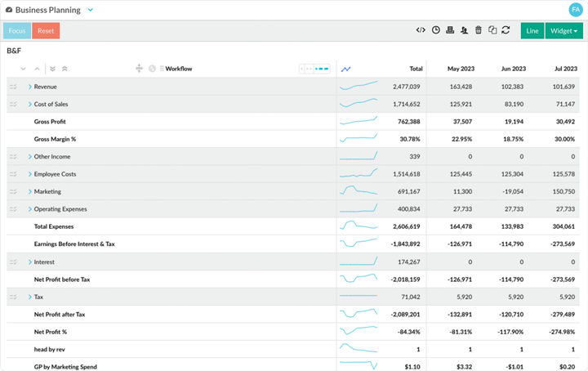Screen dimensions: 588x371
Task: Click the May 2023 column header
Action: (461, 69)
